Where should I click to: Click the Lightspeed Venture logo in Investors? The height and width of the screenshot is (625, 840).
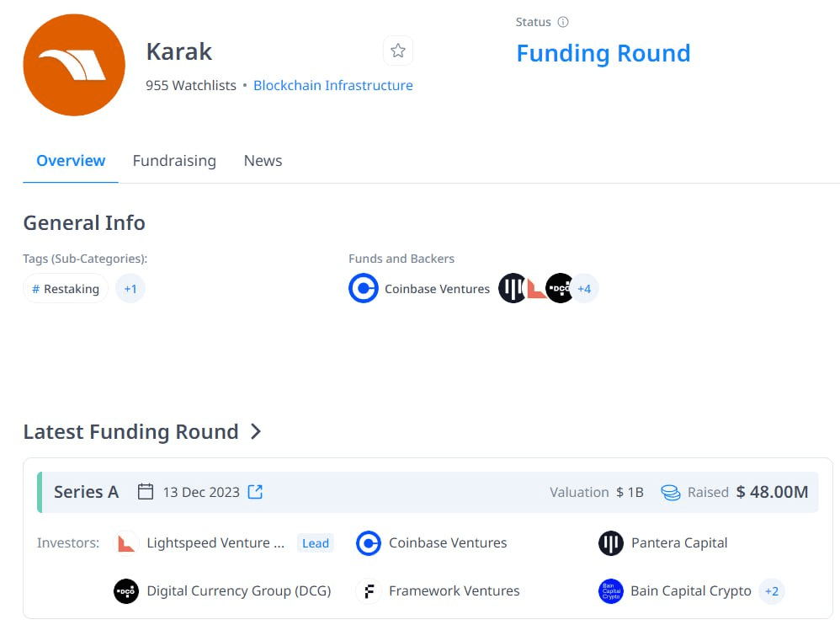coord(126,543)
